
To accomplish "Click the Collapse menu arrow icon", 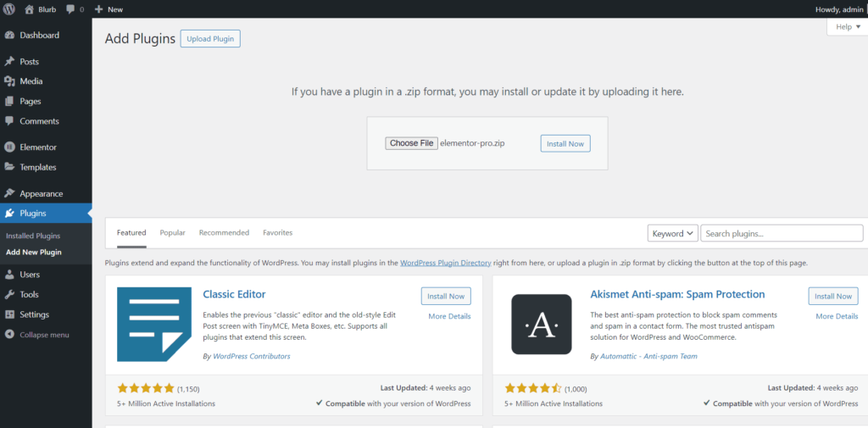I will coord(9,335).
